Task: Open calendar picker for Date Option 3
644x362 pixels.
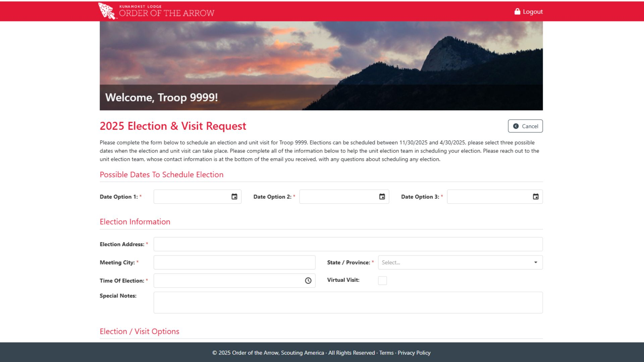Action: click(536, 197)
